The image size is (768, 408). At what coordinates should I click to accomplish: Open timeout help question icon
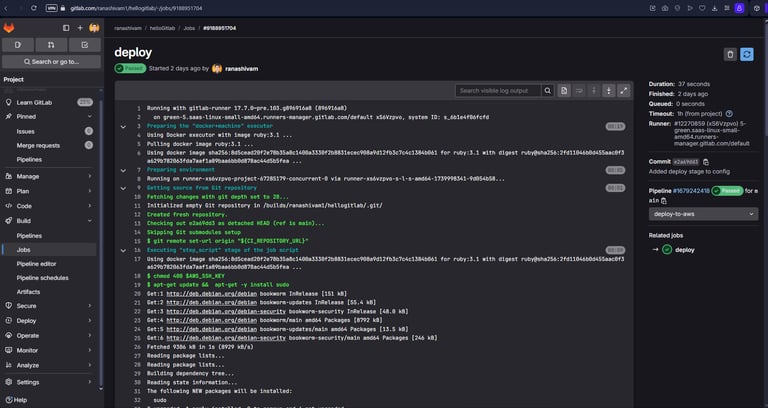pos(729,114)
